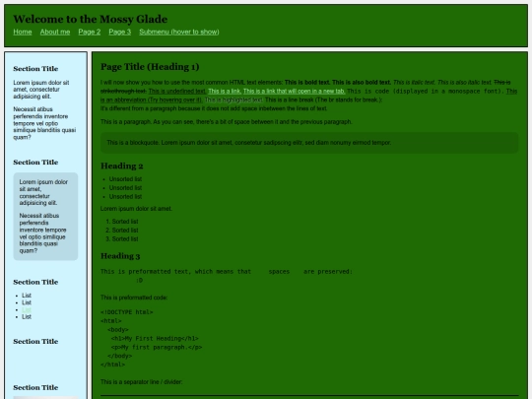This screenshot has width=532, height=399.
Task: Click the '<!DOCTYPE html>' code line
Action: pos(126,312)
